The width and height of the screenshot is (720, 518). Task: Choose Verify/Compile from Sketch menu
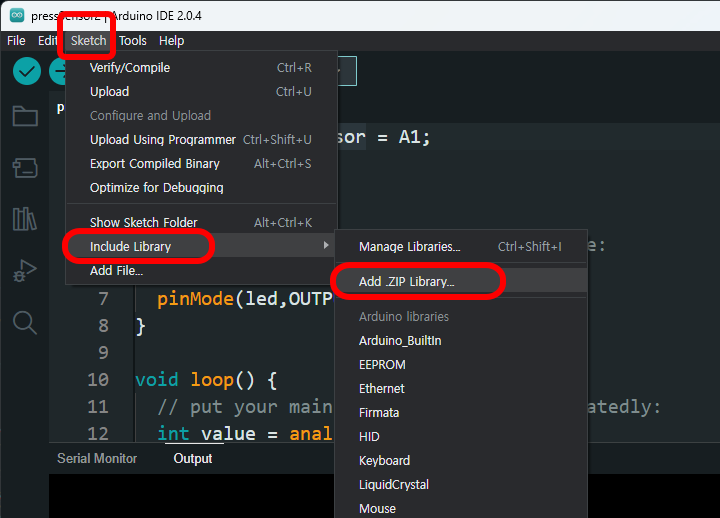click(201, 68)
